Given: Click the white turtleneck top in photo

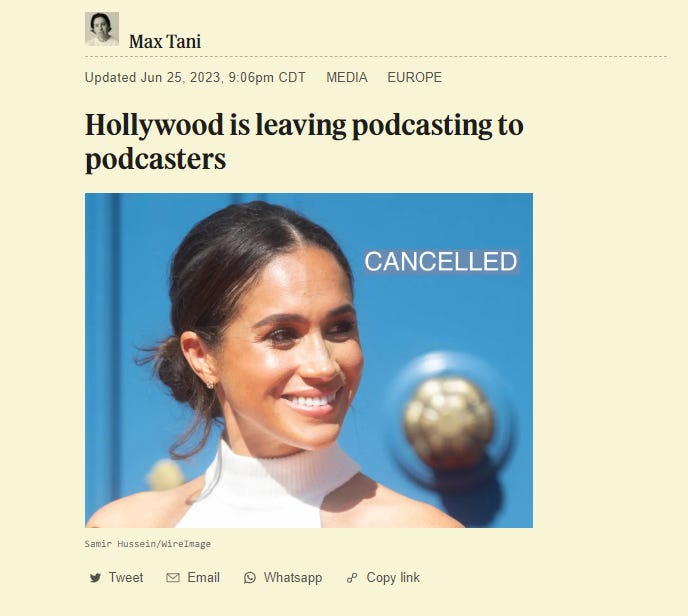Looking at the screenshot, I should pos(274,487).
